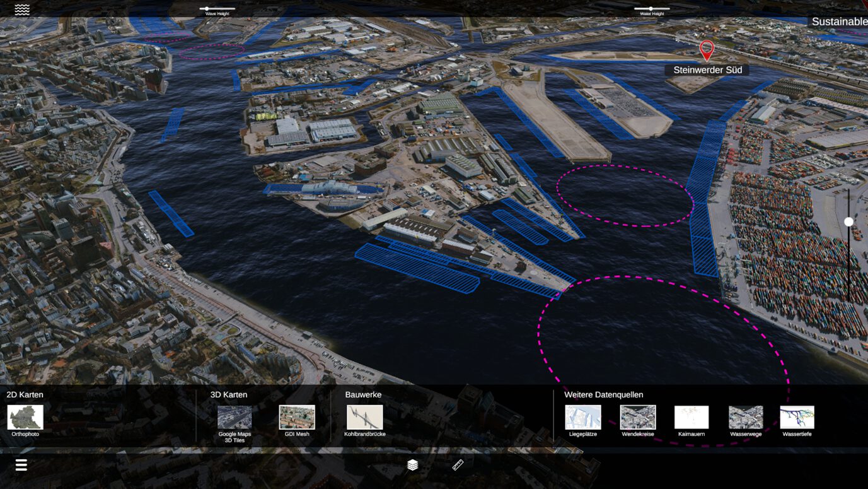
Task: Show the Kohlbrandbrücke structure
Action: (364, 417)
